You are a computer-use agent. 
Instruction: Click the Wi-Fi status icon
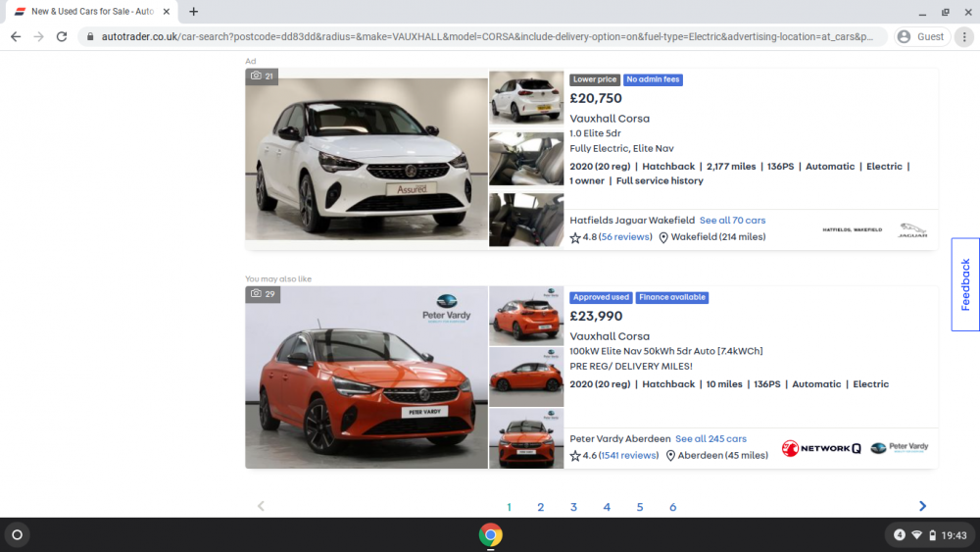(x=917, y=535)
